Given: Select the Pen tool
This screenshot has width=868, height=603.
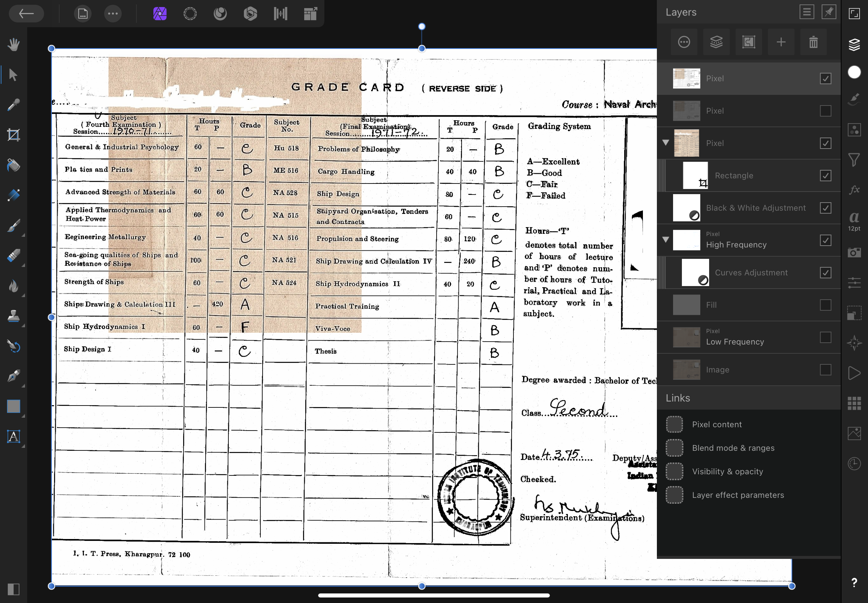Looking at the screenshot, I should click(x=14, y=376).
